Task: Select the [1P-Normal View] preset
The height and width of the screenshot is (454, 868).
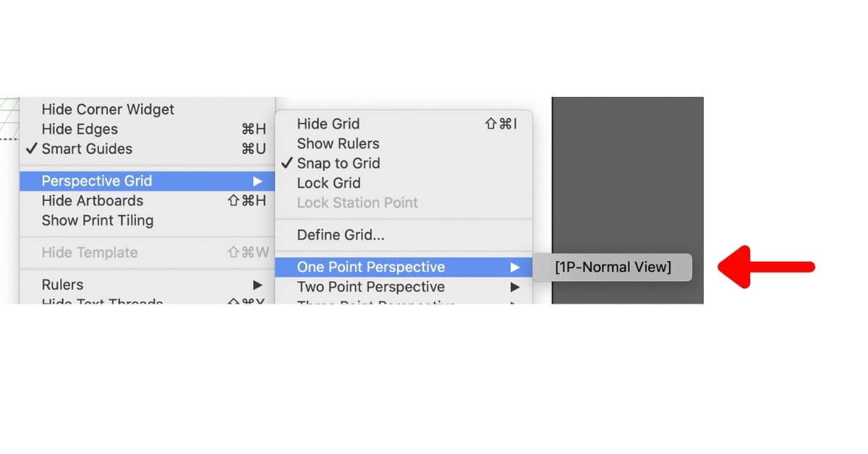Action: click(612, 267)
